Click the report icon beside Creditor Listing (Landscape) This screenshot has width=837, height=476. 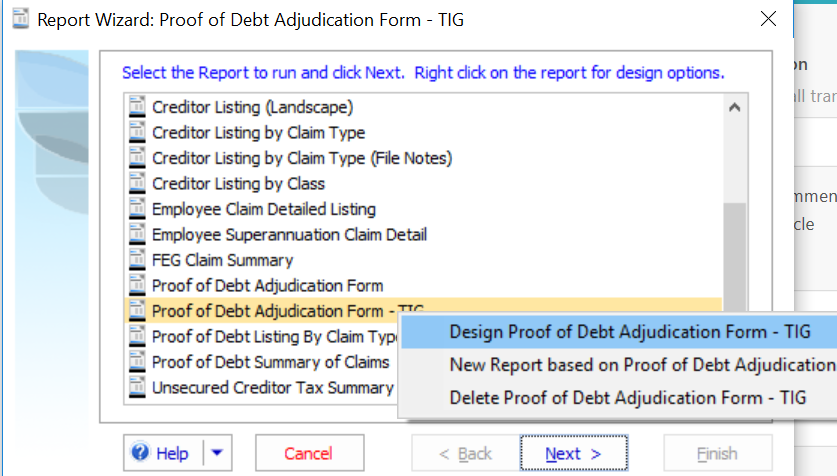pyautogui.click(x=138, y=107)
